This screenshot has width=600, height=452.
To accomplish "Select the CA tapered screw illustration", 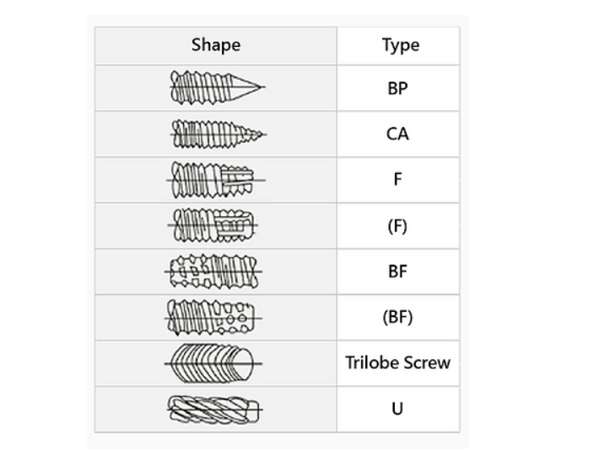I will tap(218, 134).
